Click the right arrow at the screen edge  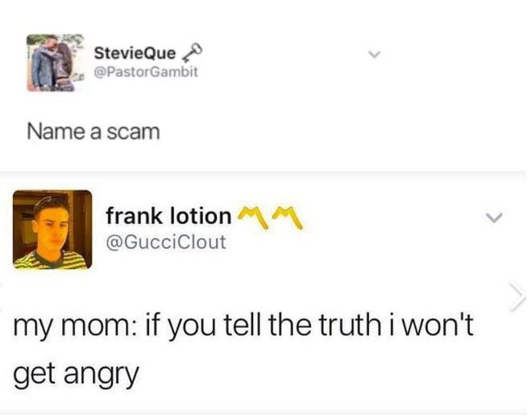[x=517, y=296]
